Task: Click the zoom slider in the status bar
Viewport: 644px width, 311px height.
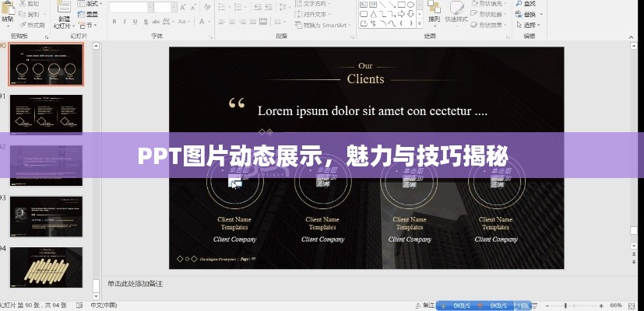Action: tap(576, 306)
